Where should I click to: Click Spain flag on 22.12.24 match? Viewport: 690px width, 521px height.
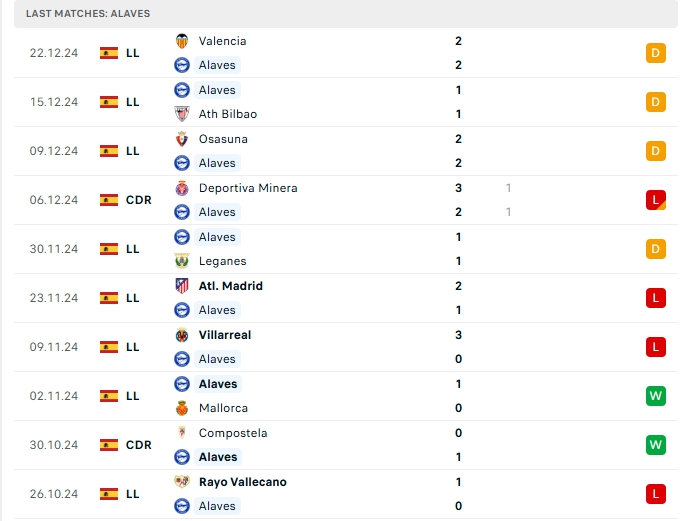[109, 53]
